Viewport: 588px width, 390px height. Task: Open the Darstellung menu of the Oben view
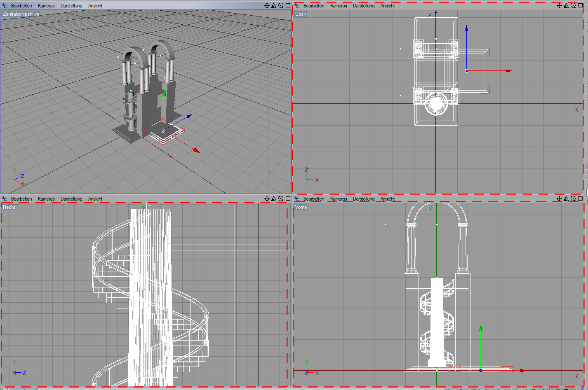(364, 6)
